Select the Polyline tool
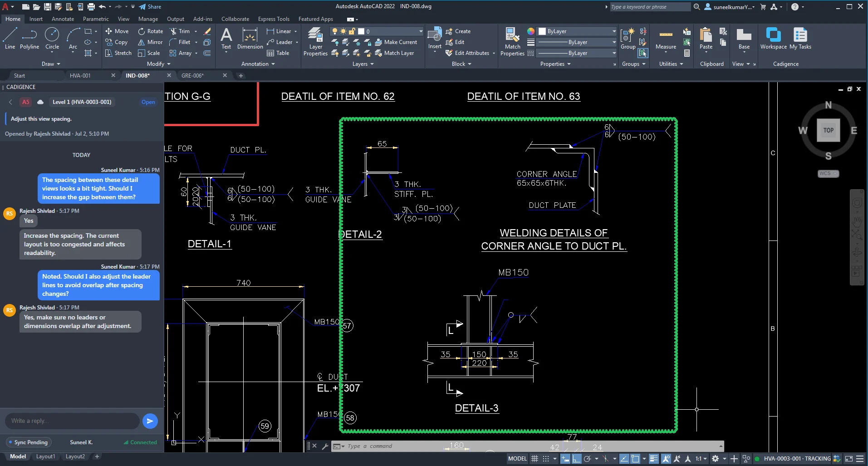 [x=29, y=39]
